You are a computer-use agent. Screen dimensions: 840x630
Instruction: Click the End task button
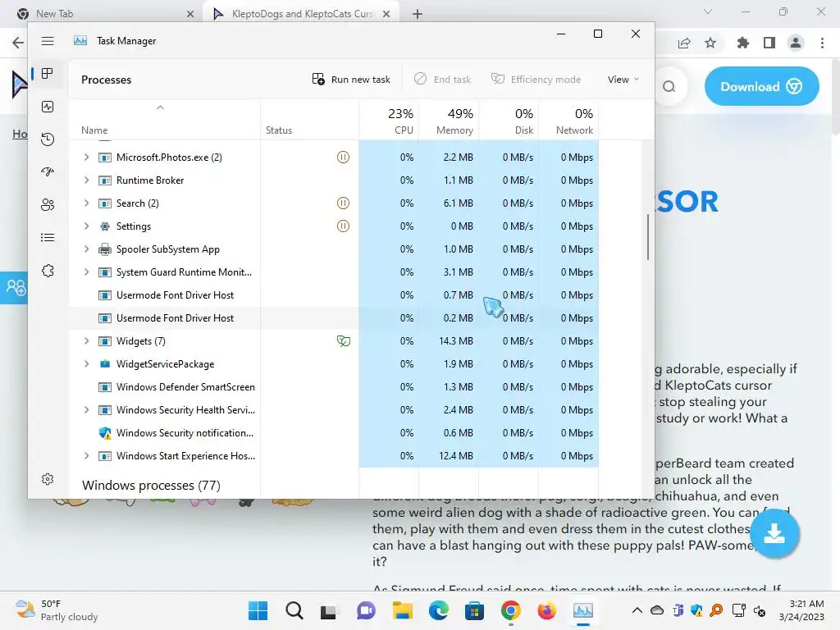point(442,80)
